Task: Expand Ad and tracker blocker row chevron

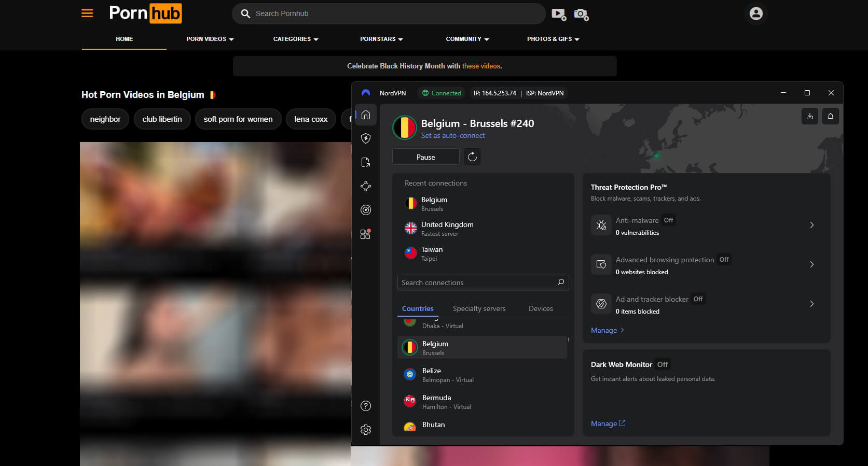Action: pos(812,304)
